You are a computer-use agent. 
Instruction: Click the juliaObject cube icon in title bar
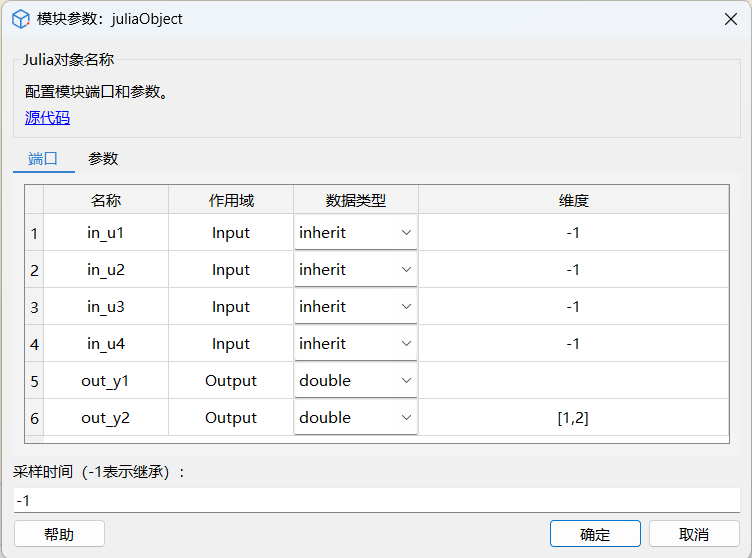[x=20, y=19]
